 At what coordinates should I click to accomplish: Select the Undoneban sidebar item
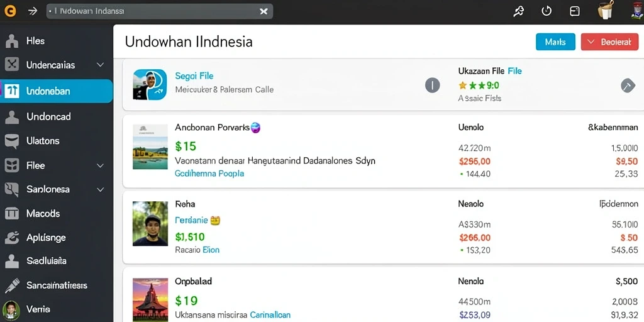pos(56,91)
